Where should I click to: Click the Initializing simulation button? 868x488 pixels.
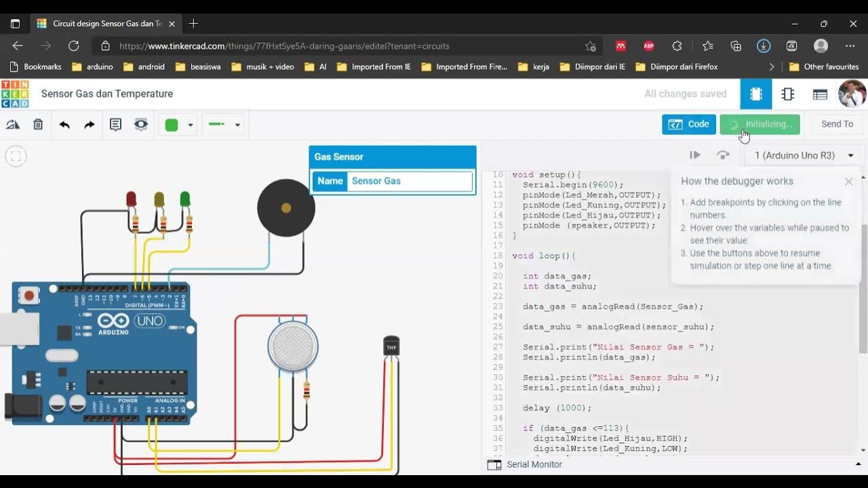[x=760, y=124]
